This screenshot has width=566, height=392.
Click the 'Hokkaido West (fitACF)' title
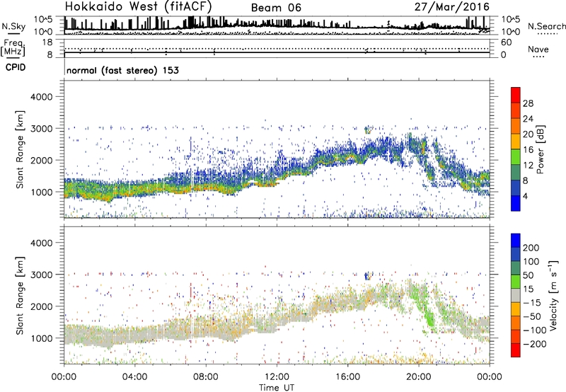click(x=138, y=6)
